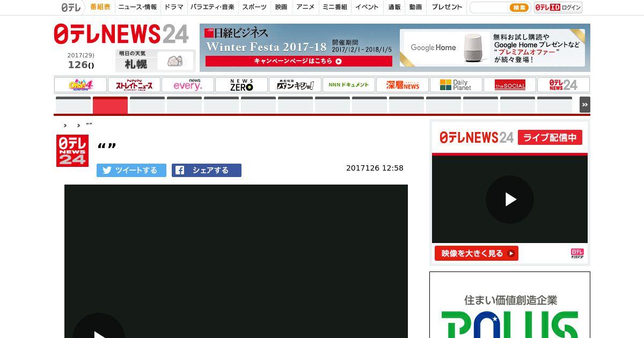Screen dimensions: 644x338
Task: Open 日テレNEWS24 logo in live panel
Action: (x=477, y=137)
